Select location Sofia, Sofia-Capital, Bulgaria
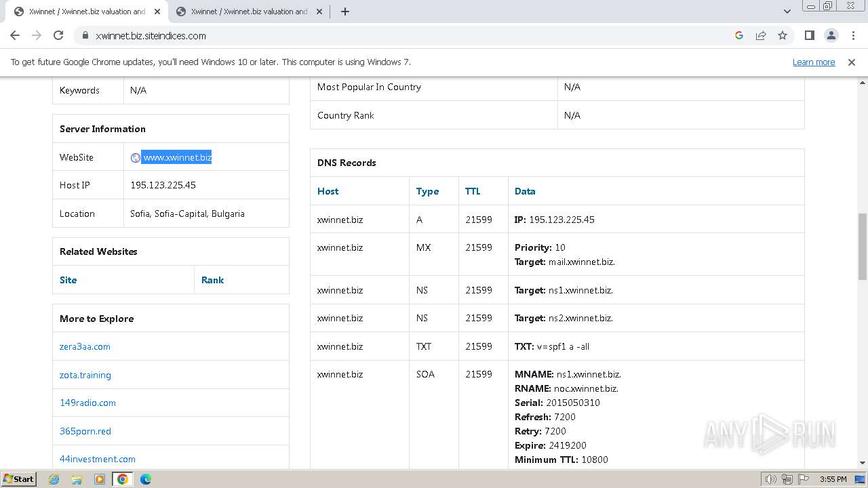This screenshot has height=488, width=868. 187,213
